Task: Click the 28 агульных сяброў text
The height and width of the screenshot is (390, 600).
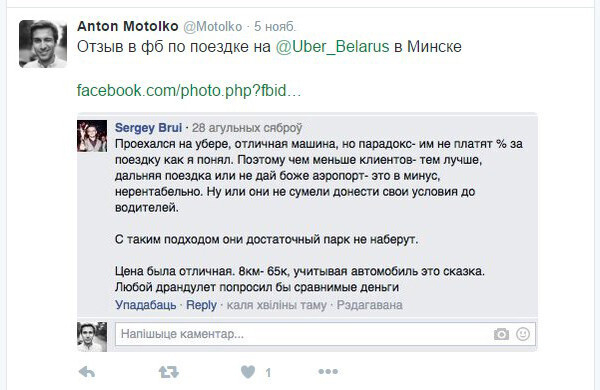Action: click(x=247, y=128)
